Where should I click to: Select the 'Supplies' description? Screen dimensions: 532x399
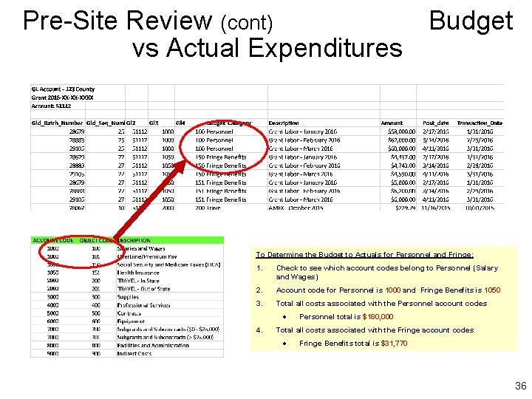(128, 297)
